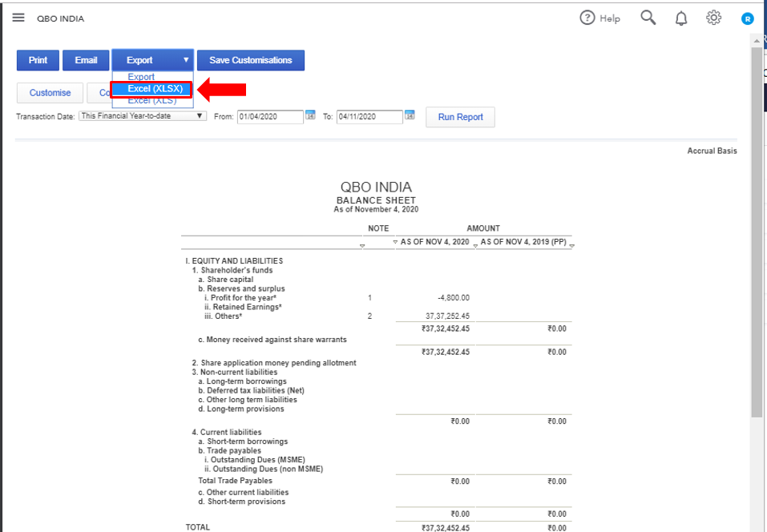767x532 pixels.
Task: Open the search magnifier icon
Action: 648,18
